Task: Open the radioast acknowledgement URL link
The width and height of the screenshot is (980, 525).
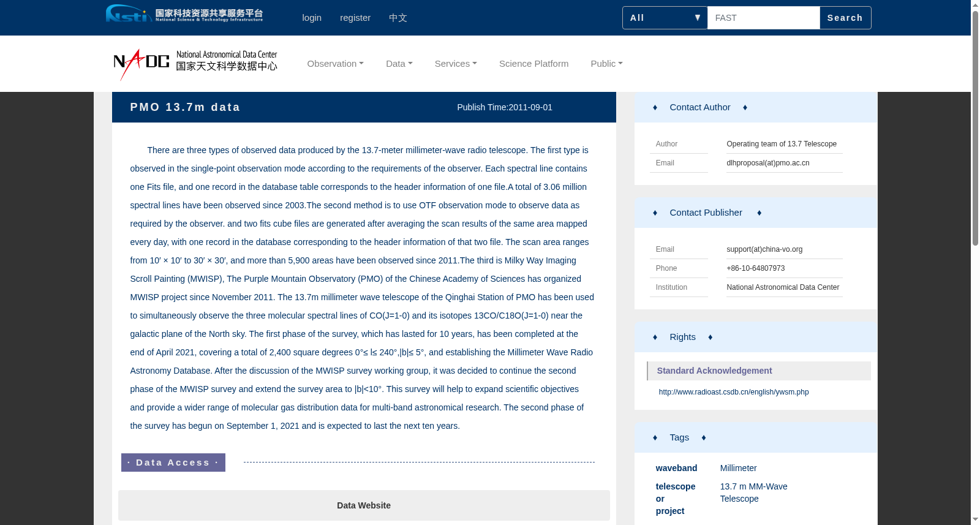Action: (734, 392)
